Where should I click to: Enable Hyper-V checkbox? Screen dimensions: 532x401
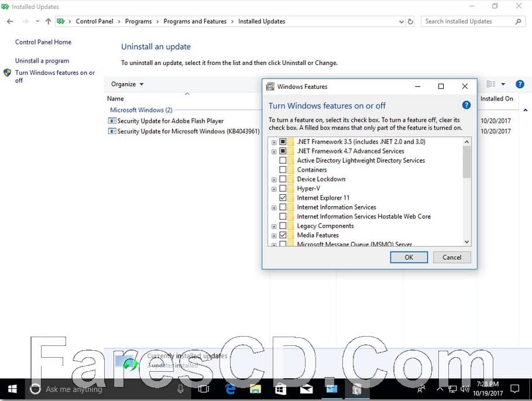point(283,188)
